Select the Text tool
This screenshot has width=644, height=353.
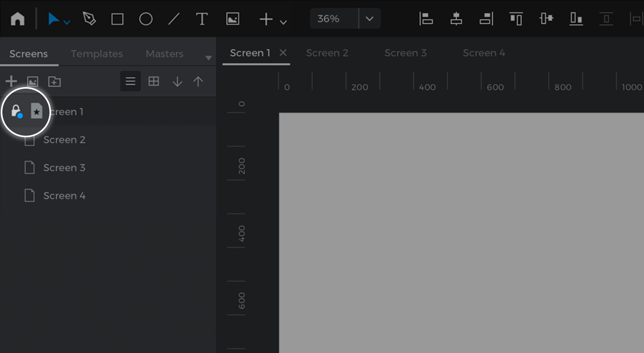point(202,19)
